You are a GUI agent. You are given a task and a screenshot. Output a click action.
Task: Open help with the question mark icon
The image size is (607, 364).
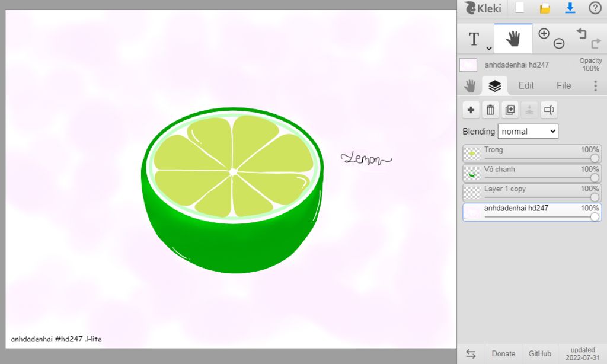(595, 8)
